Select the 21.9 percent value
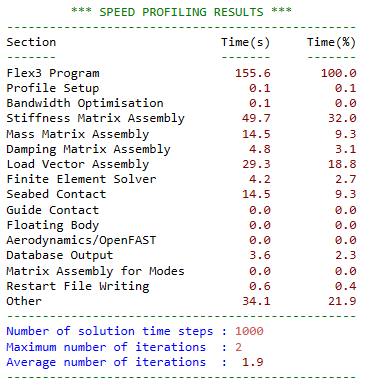 [x=342, y=301]
